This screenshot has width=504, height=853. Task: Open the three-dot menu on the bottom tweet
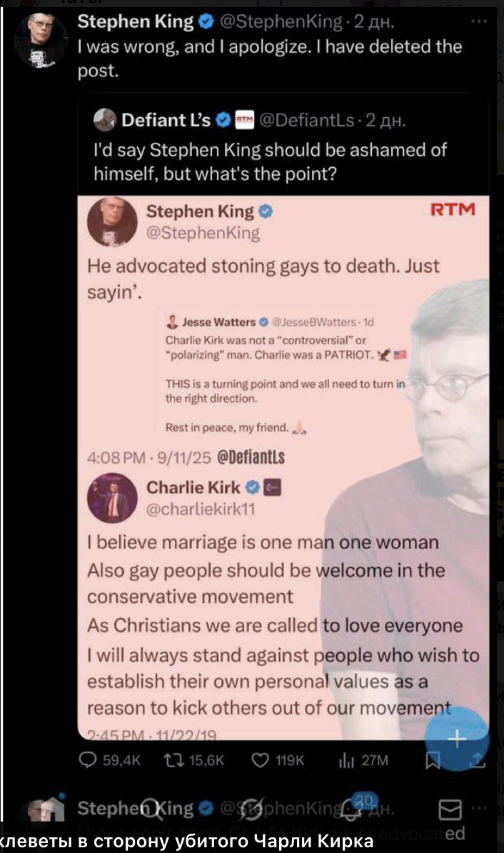(x=478, y=807)
